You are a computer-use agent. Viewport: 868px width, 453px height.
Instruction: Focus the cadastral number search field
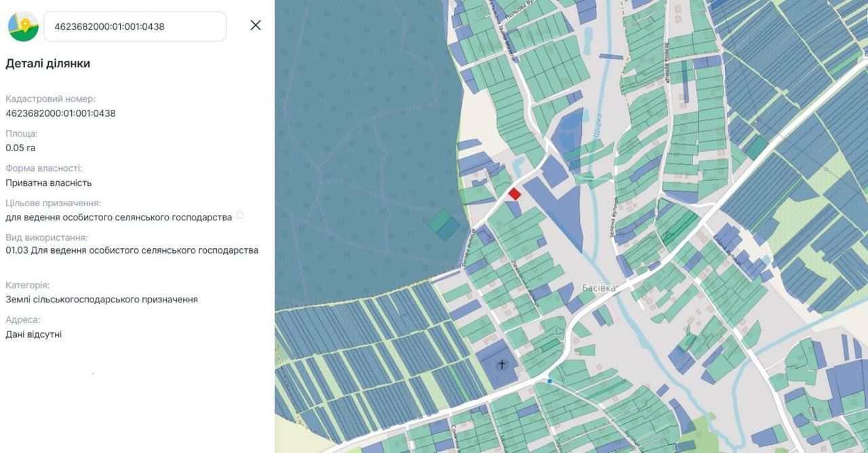(x=135, y=26)
